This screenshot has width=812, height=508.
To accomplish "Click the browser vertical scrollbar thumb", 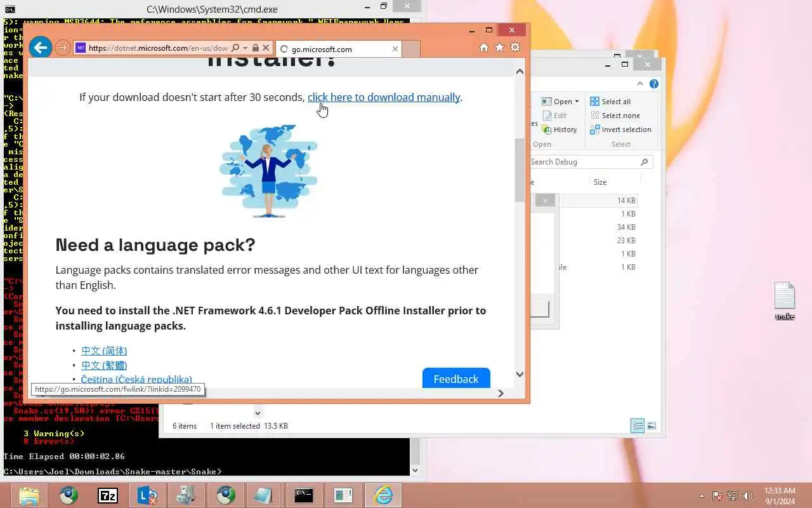I will click(520, 169).
